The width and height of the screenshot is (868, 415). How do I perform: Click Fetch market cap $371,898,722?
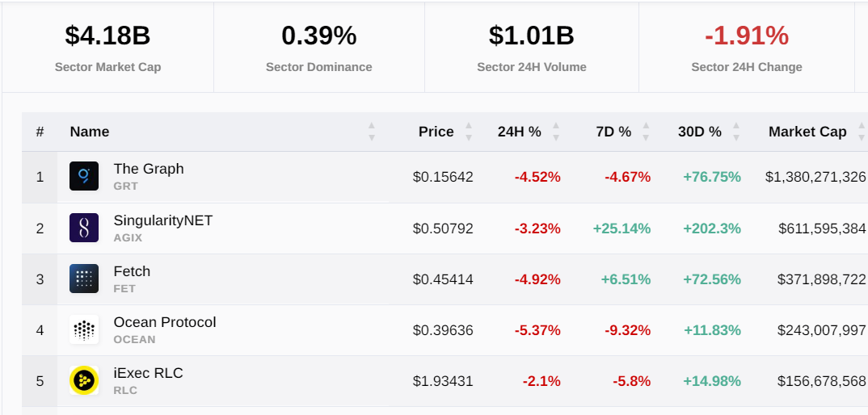(821, 279)
